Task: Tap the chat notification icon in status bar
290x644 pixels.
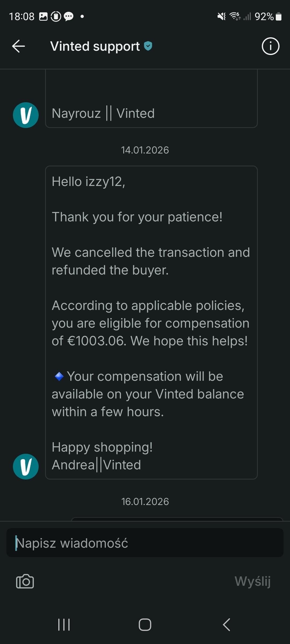Action: [68, 17]
